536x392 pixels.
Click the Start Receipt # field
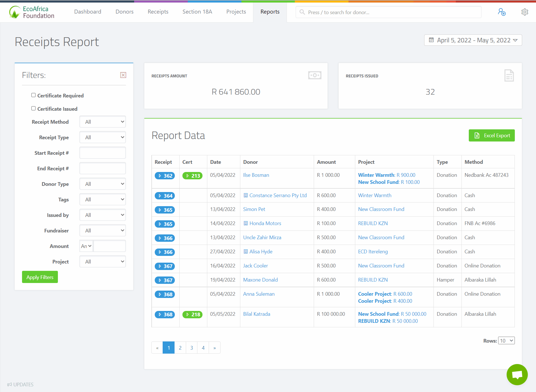pyautogui.click(x=103, y=153)
